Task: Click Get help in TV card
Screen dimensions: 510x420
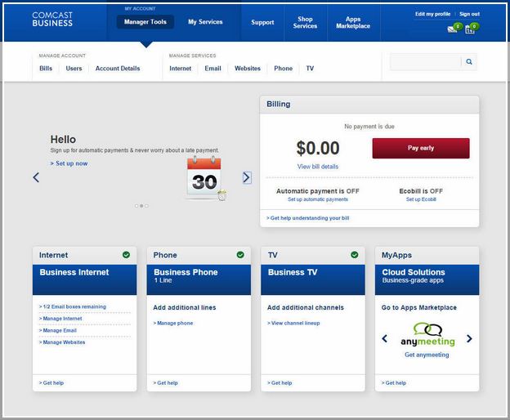Action: (x=280, y=383)
